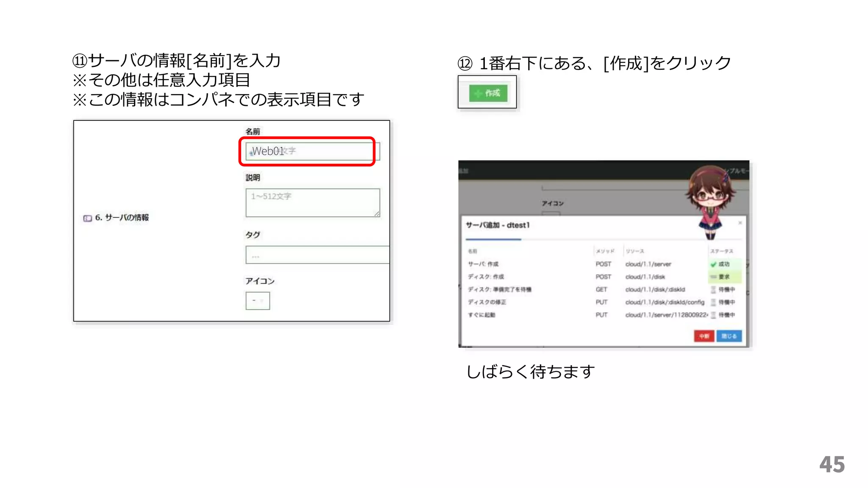
Task: Click the green checkmark 成功 status icon
Action: (x=713, y=264)
